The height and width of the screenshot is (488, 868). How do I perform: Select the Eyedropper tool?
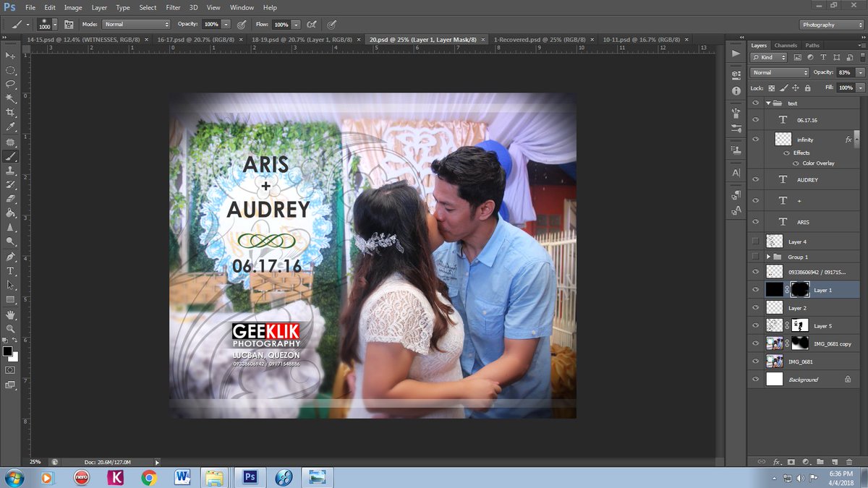tap(10, 127)
